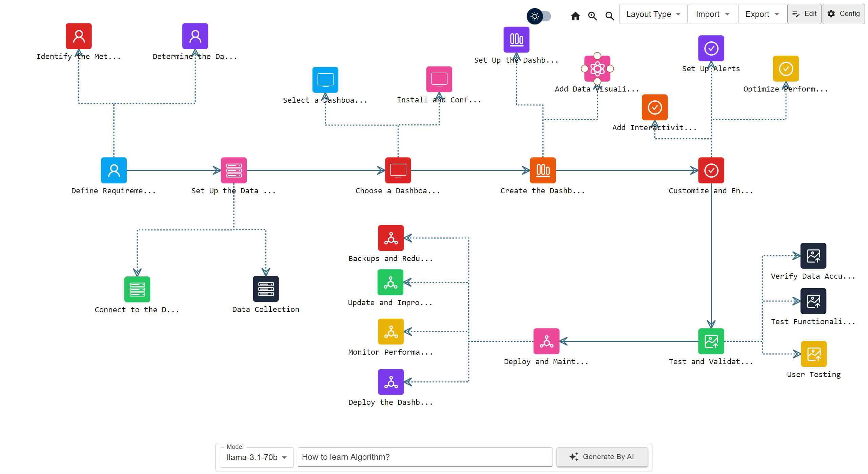Click the How to learn Algorithm? prompt field
Screen dimensions: 868x474
(425, 457)
